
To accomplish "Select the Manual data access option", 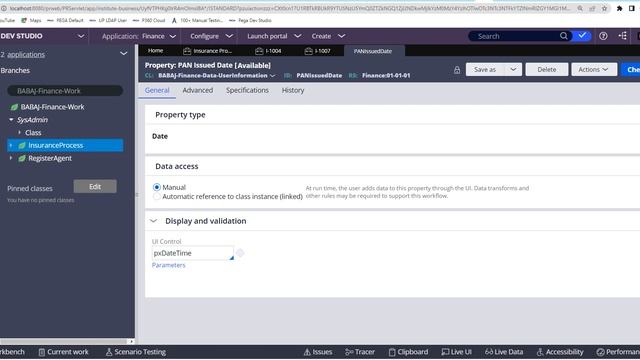I will click(x=157, y=187).
